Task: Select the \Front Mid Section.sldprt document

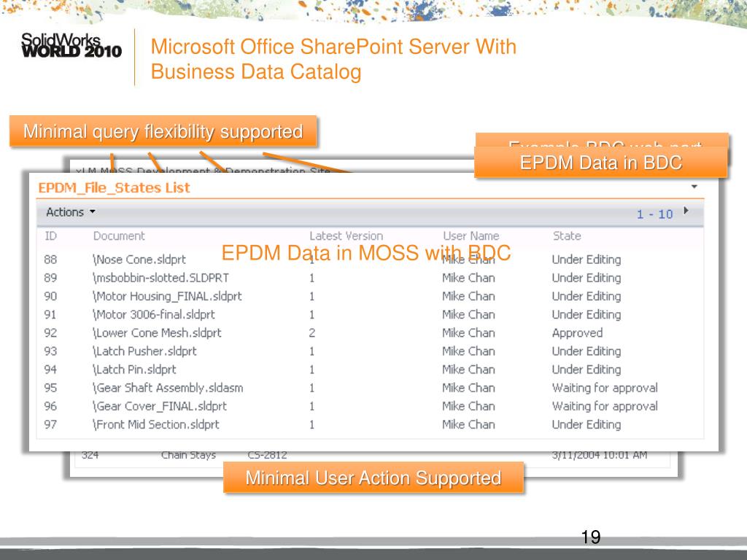Action: (x=156, y=425)
